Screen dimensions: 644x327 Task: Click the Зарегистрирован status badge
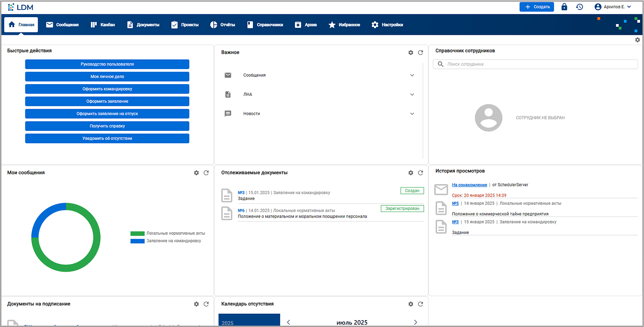402,209
